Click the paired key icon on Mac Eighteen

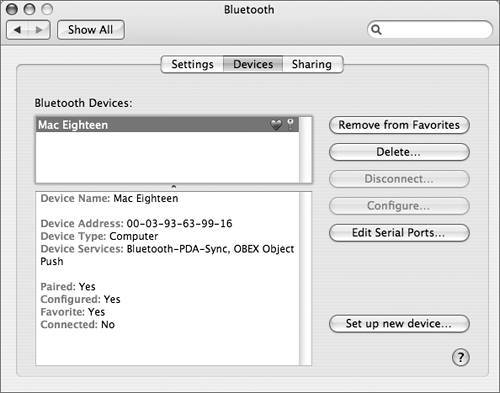click(291, 124)
